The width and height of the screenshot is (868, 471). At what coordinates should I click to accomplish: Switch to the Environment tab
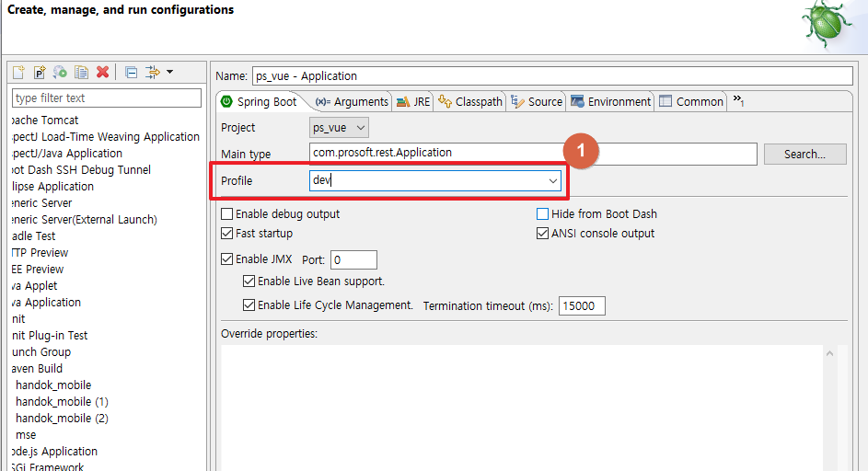coord(610,102)
